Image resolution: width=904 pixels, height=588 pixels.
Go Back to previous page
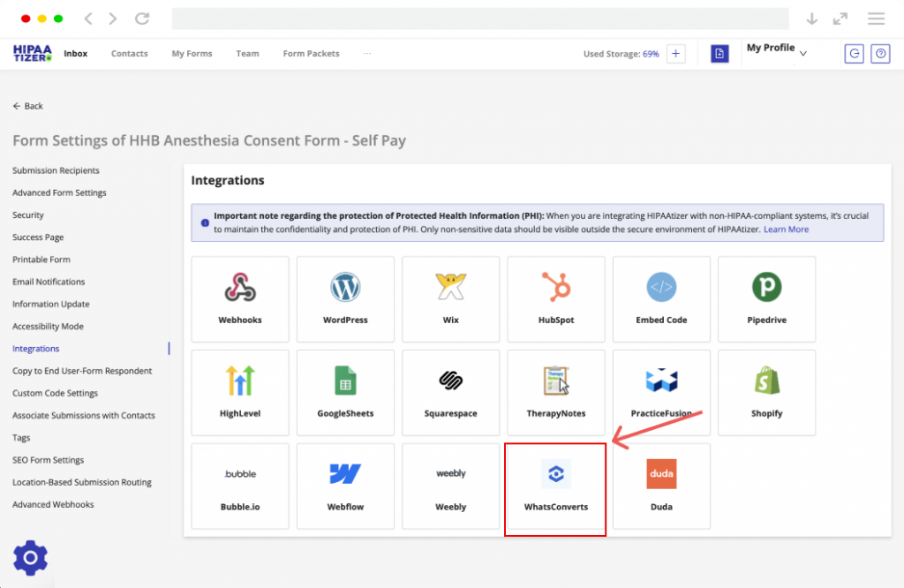coord(28,106)
